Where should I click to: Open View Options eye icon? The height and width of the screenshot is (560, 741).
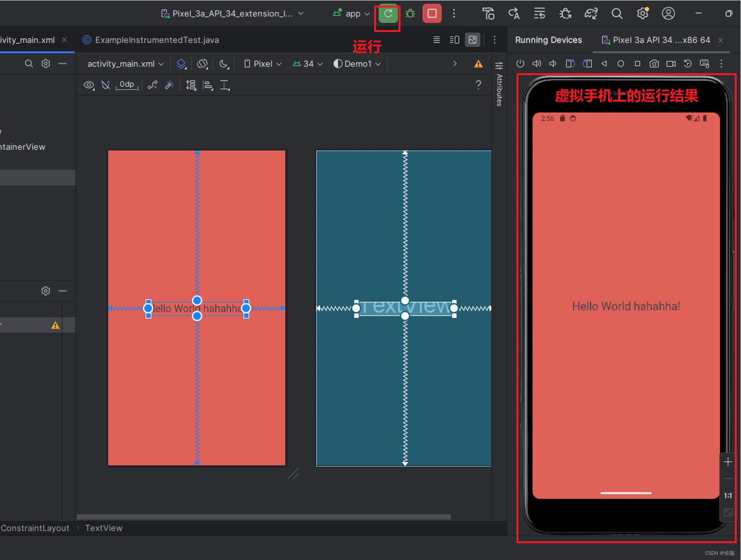coord(89,85)
